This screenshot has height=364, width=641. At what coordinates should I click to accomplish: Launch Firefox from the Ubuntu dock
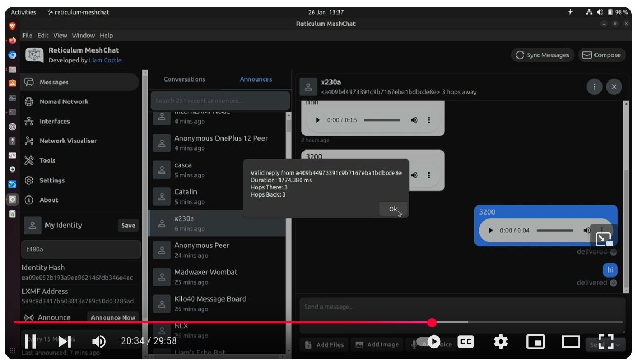(12, 41)
